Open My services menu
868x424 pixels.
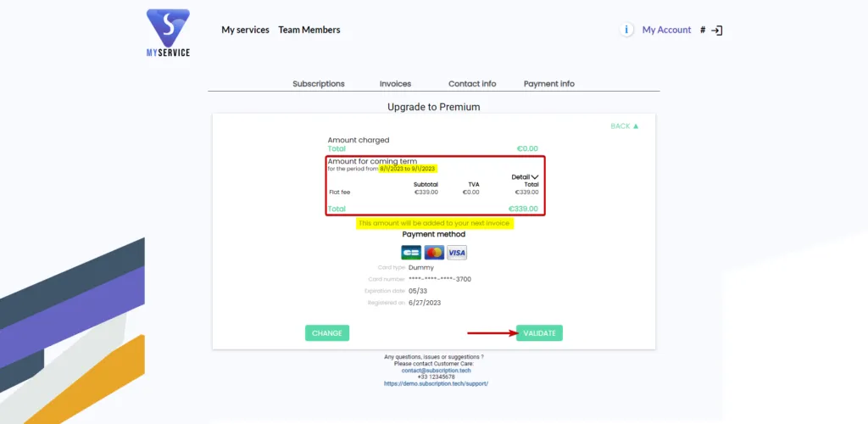pyautogui.click(x=245, y=30)
